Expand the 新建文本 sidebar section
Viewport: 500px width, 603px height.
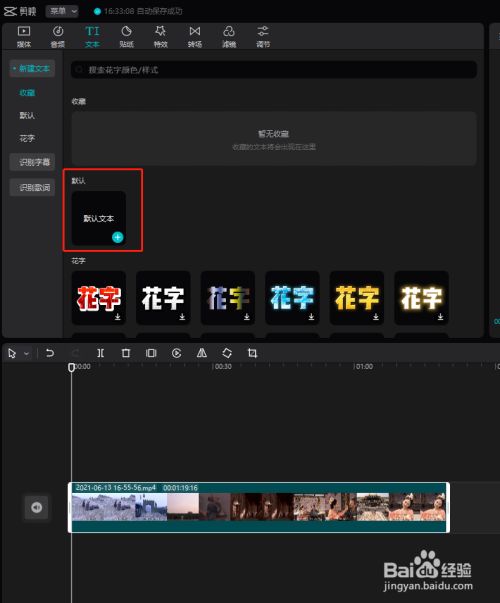coord(32,68)
